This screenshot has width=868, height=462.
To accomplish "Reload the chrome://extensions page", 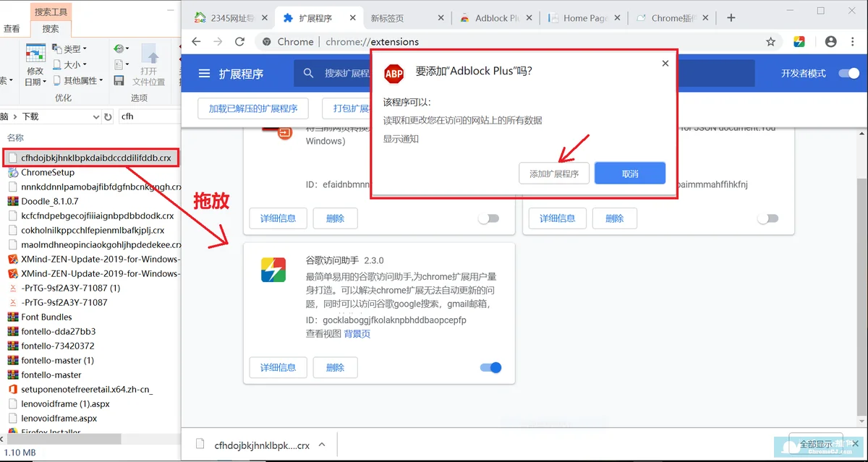I will 240,42.
